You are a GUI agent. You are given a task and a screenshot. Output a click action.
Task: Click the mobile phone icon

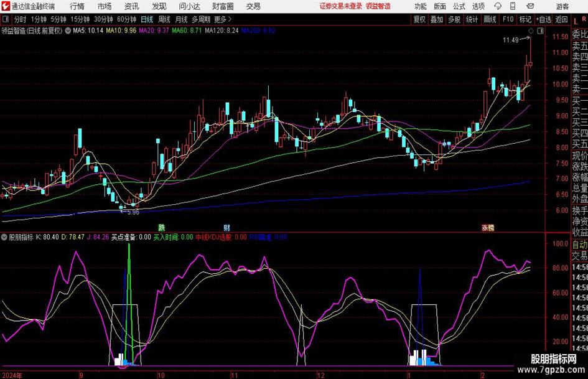pyautogui.click(x=513, y=6)
